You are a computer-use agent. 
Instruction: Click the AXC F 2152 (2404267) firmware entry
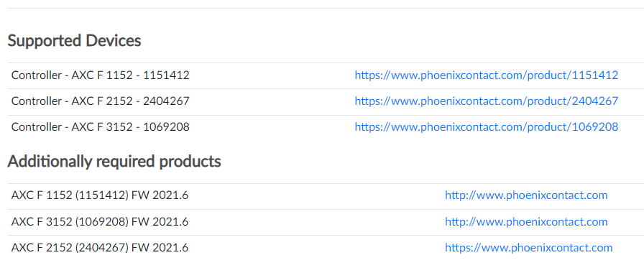click(x=100, y=248)
